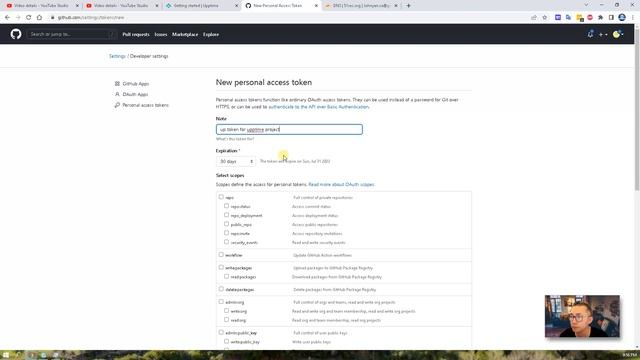Image resolution: width=640 pixels, height=360 pixels.
Task: Click the Select scopes label
Action: click(230, 176)
